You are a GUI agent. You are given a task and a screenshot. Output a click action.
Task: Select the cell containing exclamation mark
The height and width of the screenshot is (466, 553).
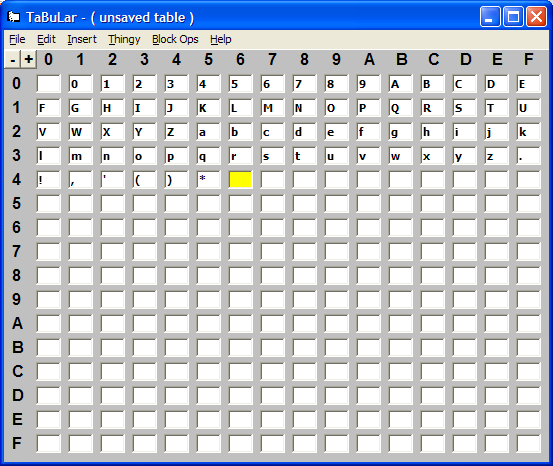click(48, 180)
